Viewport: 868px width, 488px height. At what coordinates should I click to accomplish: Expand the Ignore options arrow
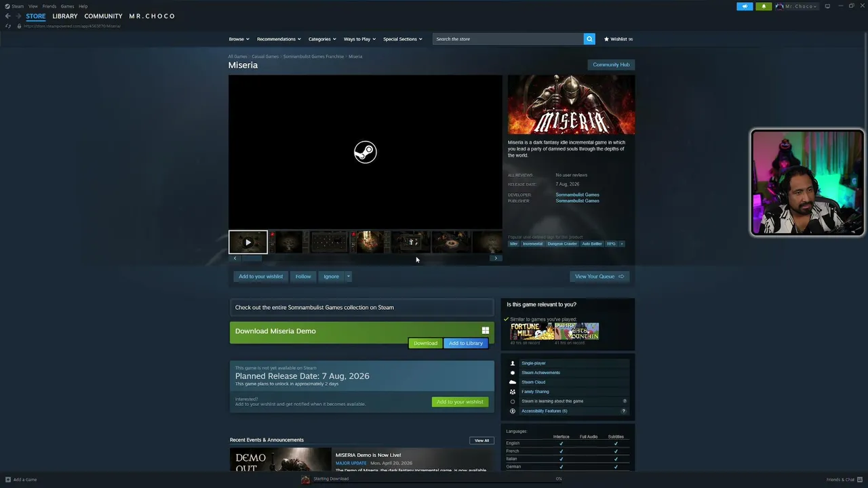[x=349, y=277]
